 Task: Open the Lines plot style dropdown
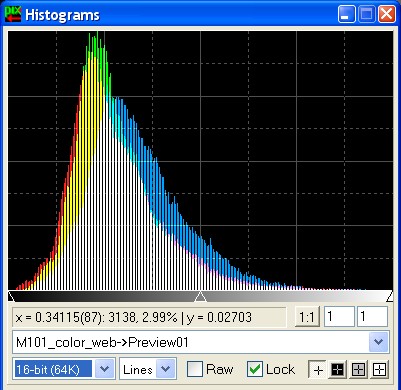pos(166,369)
